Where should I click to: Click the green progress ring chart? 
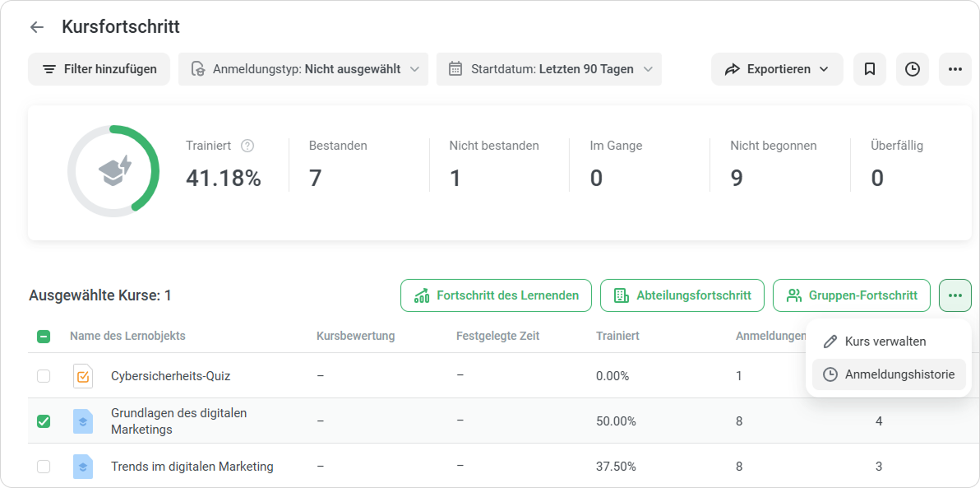113,171
